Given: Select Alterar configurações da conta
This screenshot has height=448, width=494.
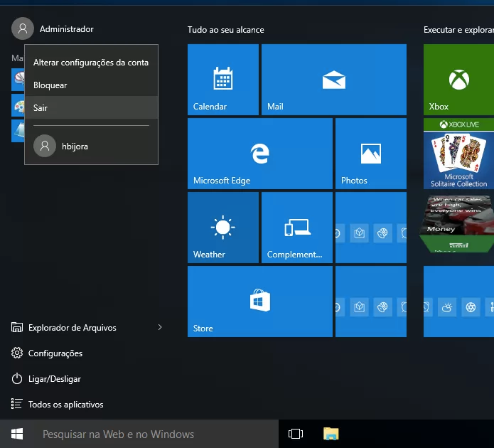Looking at the screenshot, I should (x=91, y=63).
